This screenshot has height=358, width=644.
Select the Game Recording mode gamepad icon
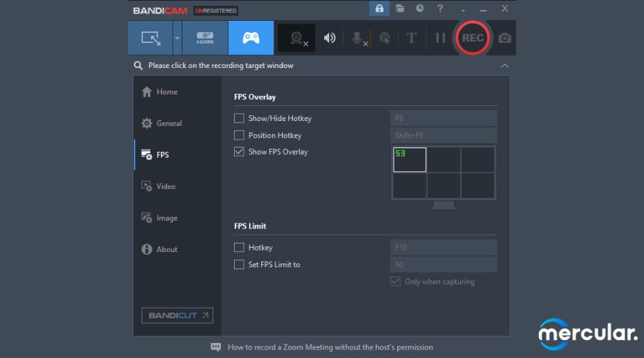pyautogui.click(x=251, y=38)
